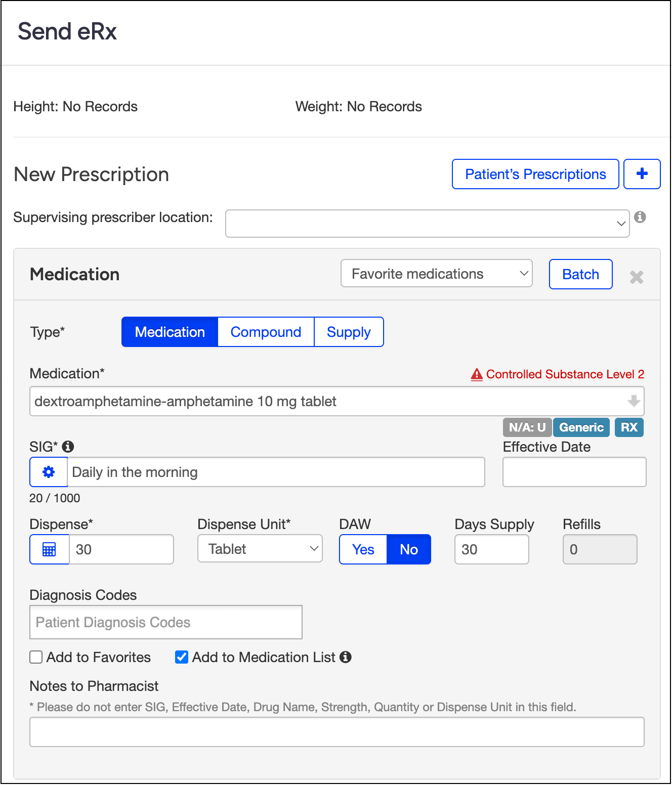Set DAW to Yes

click(x=363, y=549)
